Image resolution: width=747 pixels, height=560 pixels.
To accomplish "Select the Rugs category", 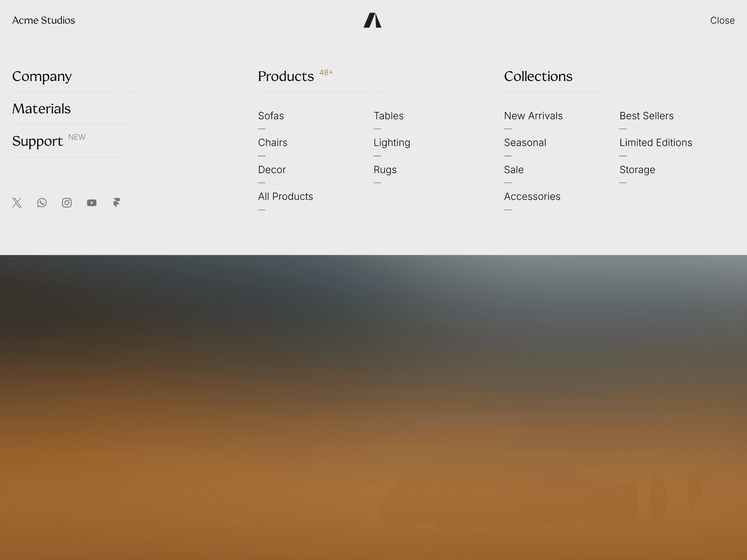I will (385, 170).
